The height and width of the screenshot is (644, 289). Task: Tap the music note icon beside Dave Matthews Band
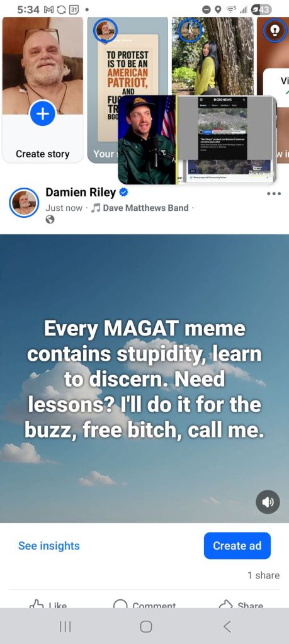[95, 208]
